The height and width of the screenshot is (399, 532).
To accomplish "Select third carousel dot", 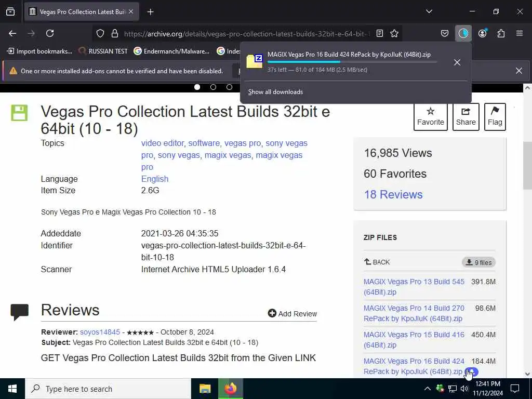I will tap(229, 87).
